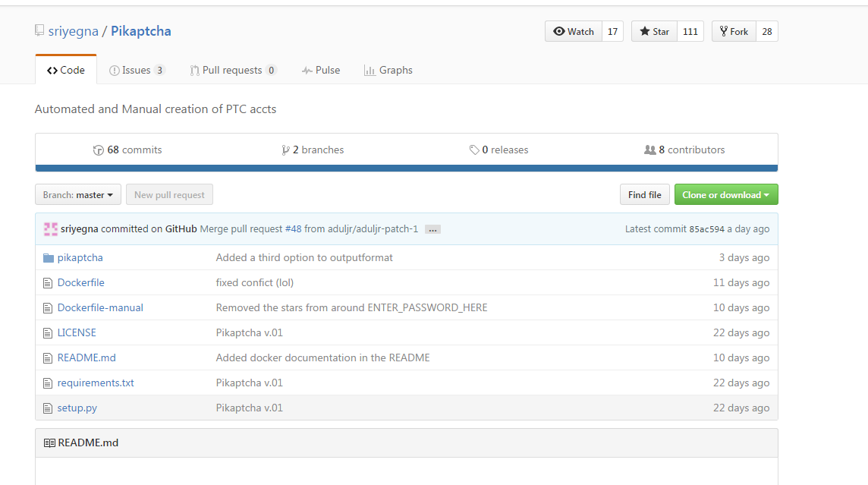This screenshot has height=485, width=868.
Task: Fork the Pikaptcha repository
Action: [734, 31]
